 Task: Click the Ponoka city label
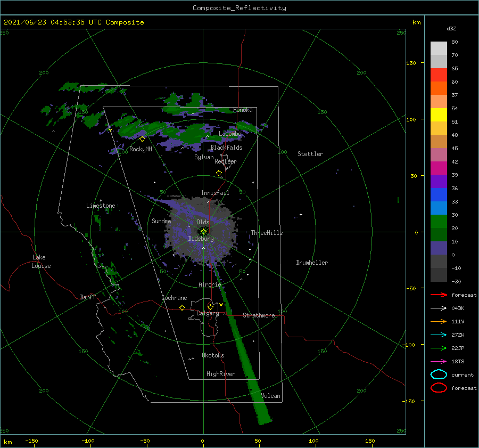tap(243, 110)
